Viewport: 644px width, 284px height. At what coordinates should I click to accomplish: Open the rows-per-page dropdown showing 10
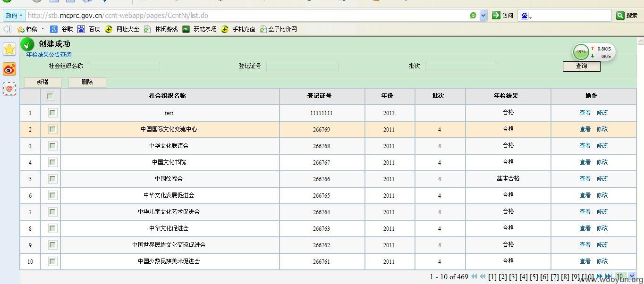tap(626, 276)
